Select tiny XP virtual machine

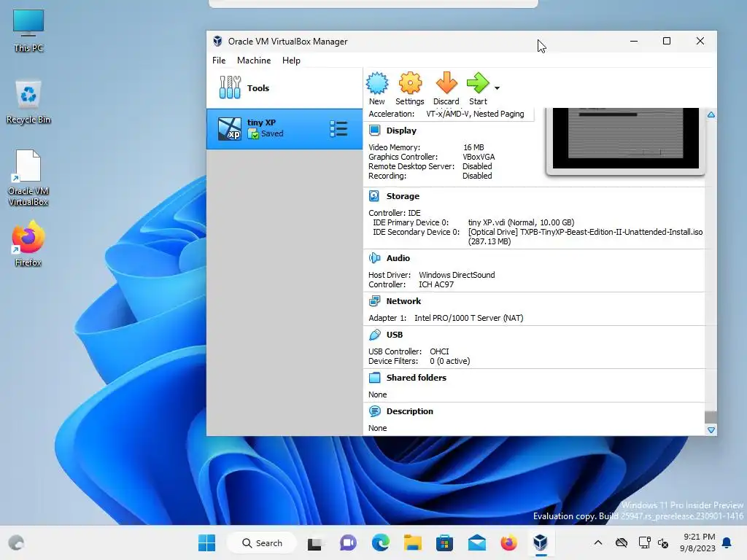click(x=285, y=129)
